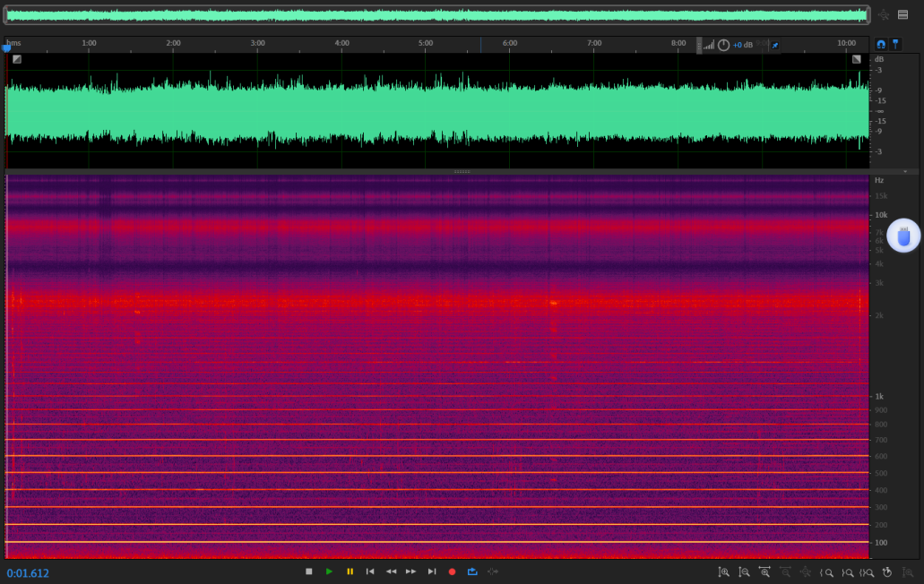Image resolution: width=924 pixels, height=584 pixels.
Task: Move playhead to next marker
Action: coord(432,571)
